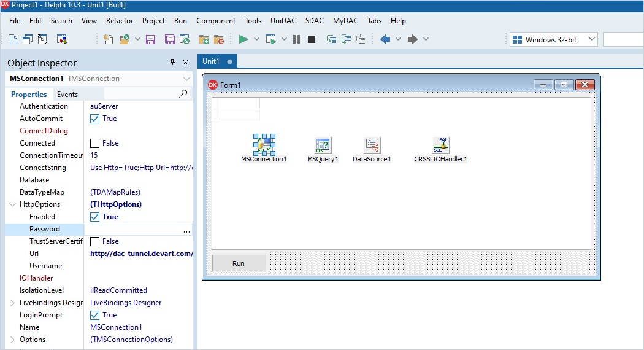Click the Save All toolbar icon
Image resolution: width=644 pixels, height=350 pixels.
(170, 39)
